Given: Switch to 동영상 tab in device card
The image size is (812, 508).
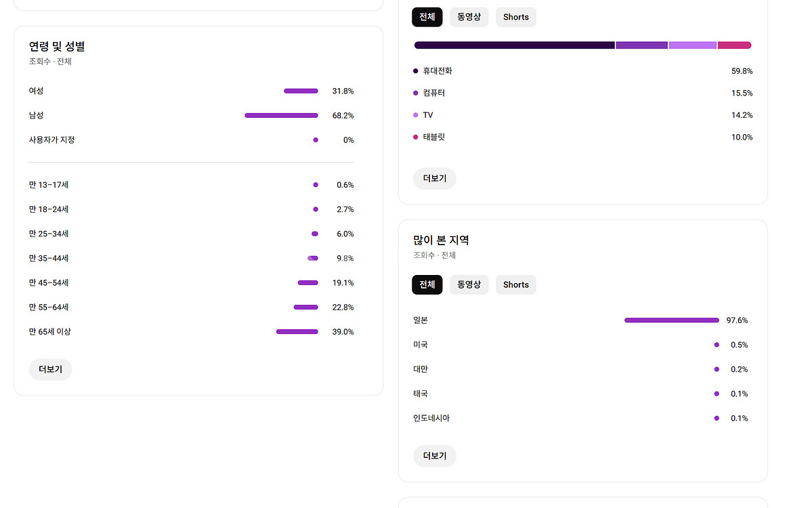Looking at the screenshot, I should (x=469, y=17).
